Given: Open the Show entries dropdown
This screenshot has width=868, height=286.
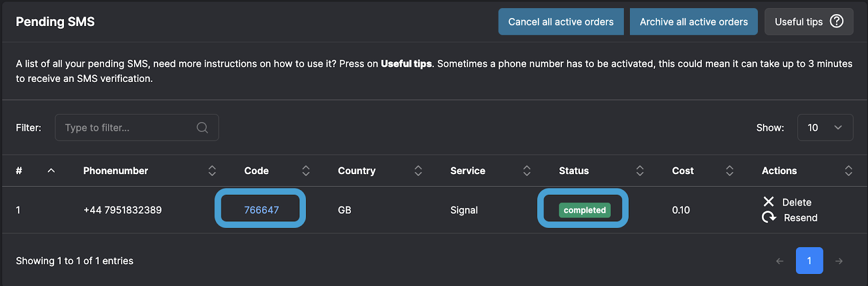Looking at the screenshot, I should pyautogui.click(x=825, y=128).
